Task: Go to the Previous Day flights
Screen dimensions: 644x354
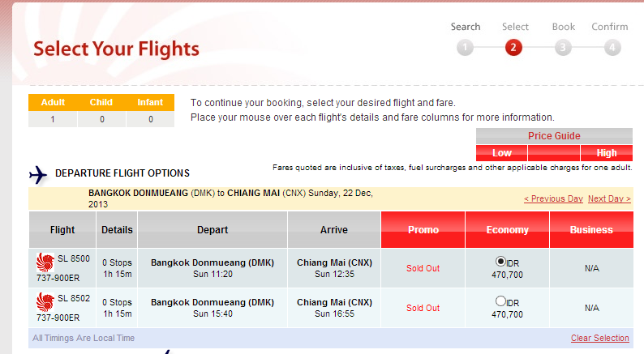Action: pyautogui.click(x=553, y=198)
